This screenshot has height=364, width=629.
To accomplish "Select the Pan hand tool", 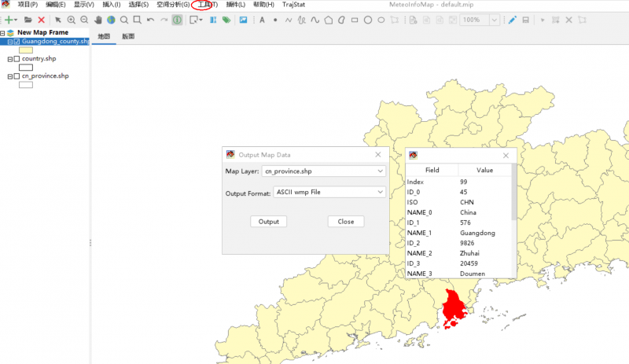I will 98,20.
